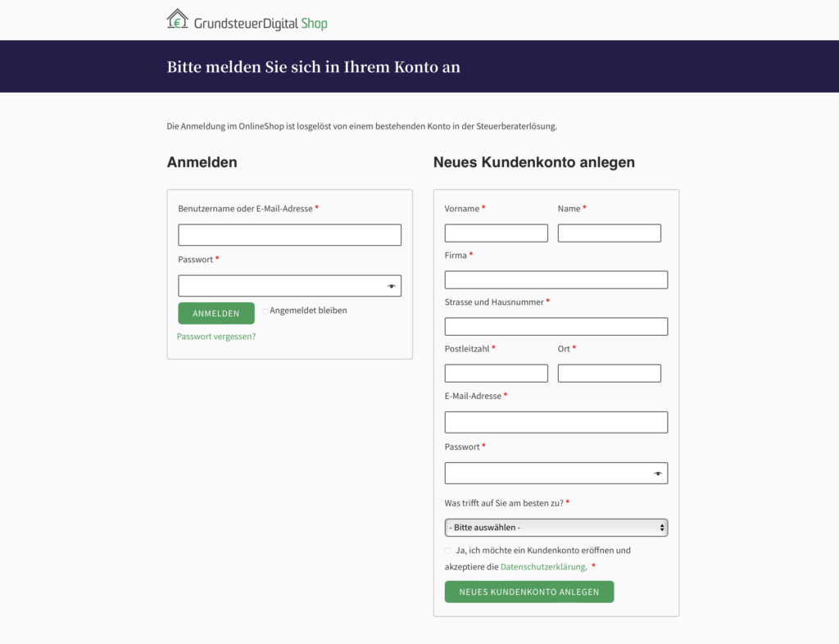The height and width of the screenshot is (644, 839).
Task: Select the Name input field
Action: tap(609, 234)
